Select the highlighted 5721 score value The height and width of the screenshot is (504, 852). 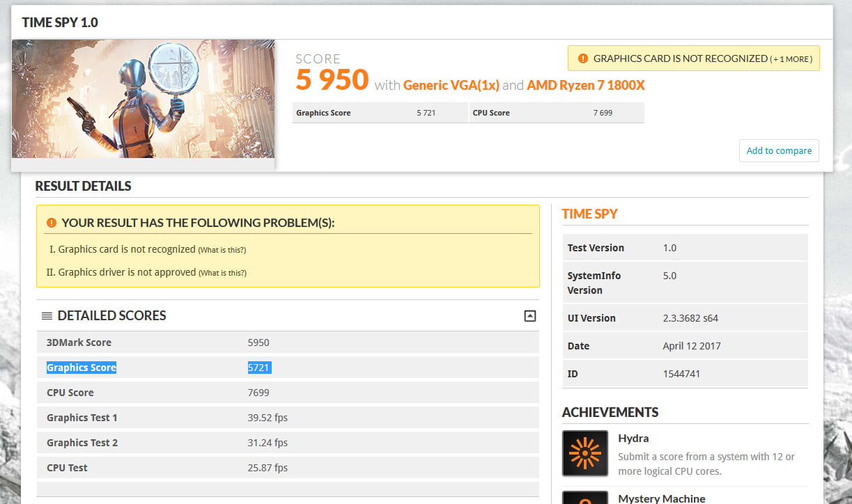[x=259, y=368]
